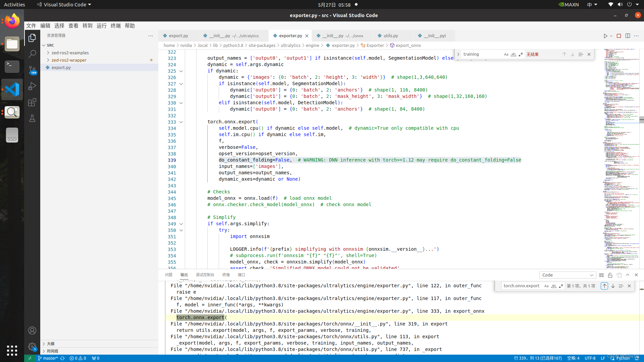Toggle case-sensitive matching in find widget

(x=506, y=54)
